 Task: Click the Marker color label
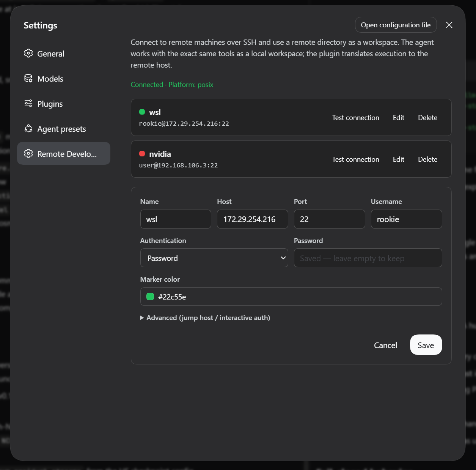coord(160,279)
